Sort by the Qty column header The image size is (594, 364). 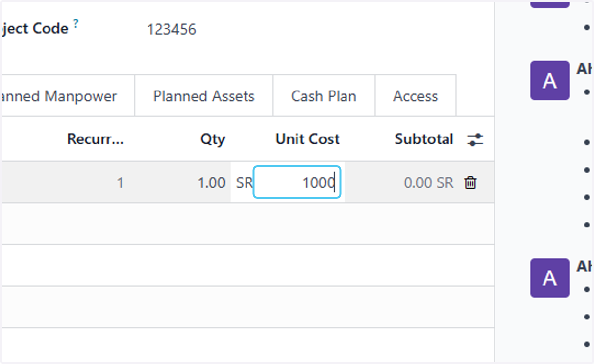[x=212, y=139]
